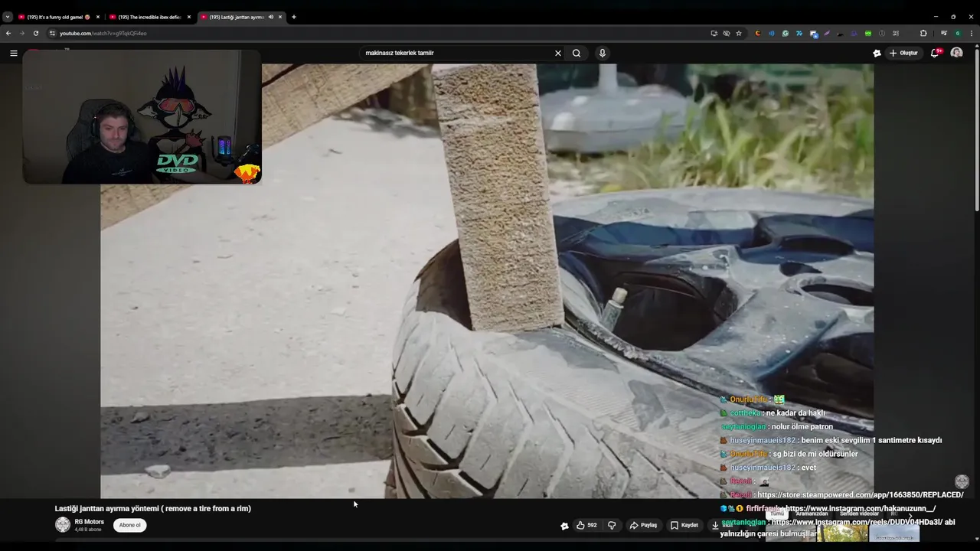Image resolution: width=980 pixels, height=551 pixels.
Task: Click the steampowered store link in chat
Action: 860,495
